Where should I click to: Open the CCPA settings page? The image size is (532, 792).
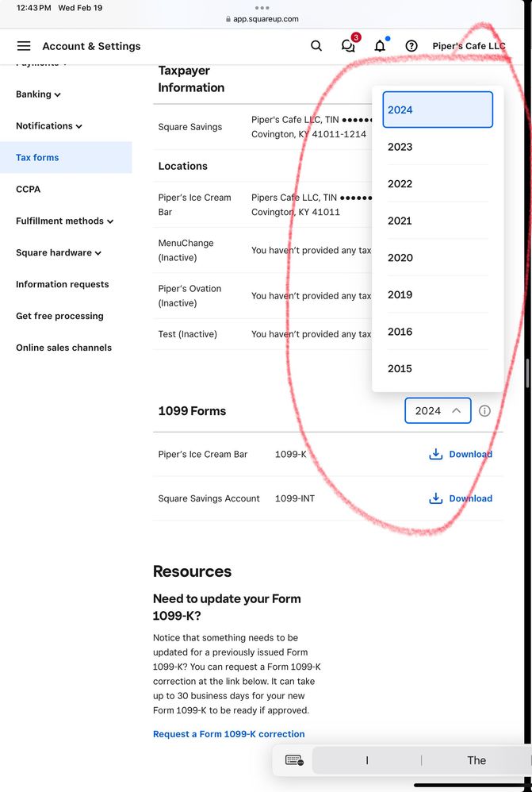pyautogui.click(x=28, y=190)
